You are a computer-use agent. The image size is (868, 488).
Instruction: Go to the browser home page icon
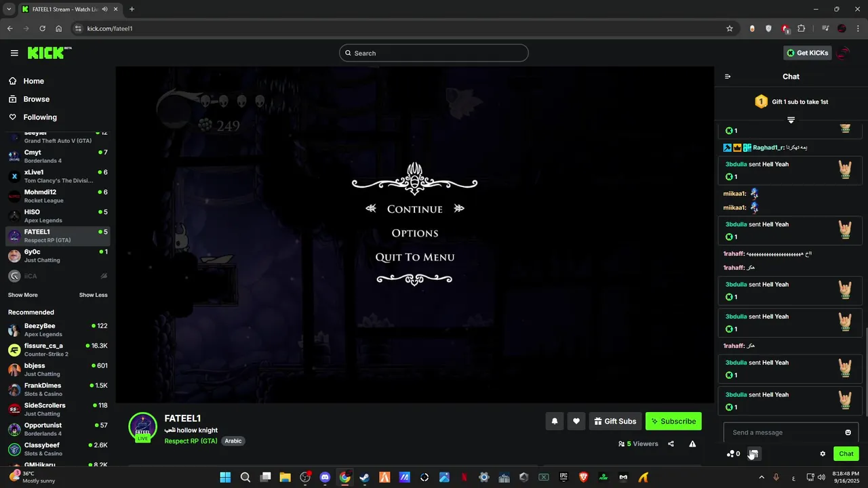point(59,28)
